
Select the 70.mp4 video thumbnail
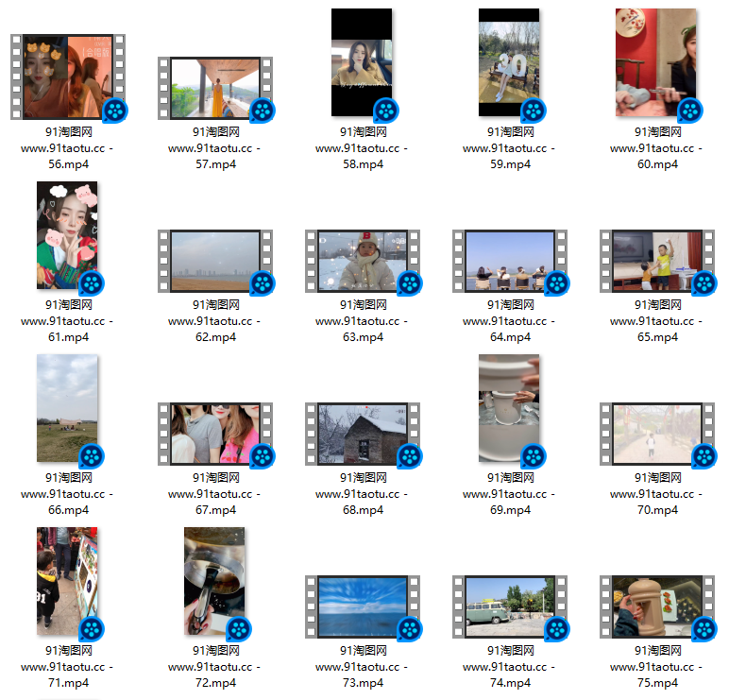tap(657, 434)
